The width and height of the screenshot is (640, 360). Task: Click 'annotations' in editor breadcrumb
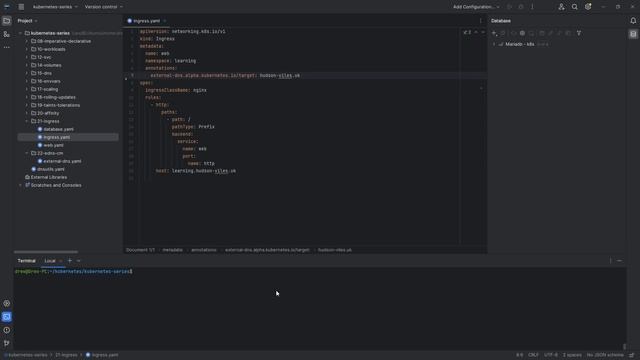tap(204, 250)
